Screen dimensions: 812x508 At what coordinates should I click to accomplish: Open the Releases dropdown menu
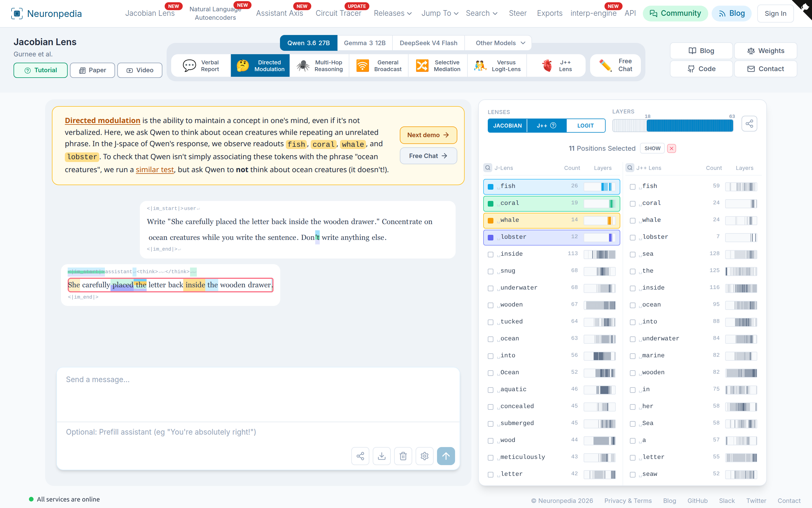[392, 13]
